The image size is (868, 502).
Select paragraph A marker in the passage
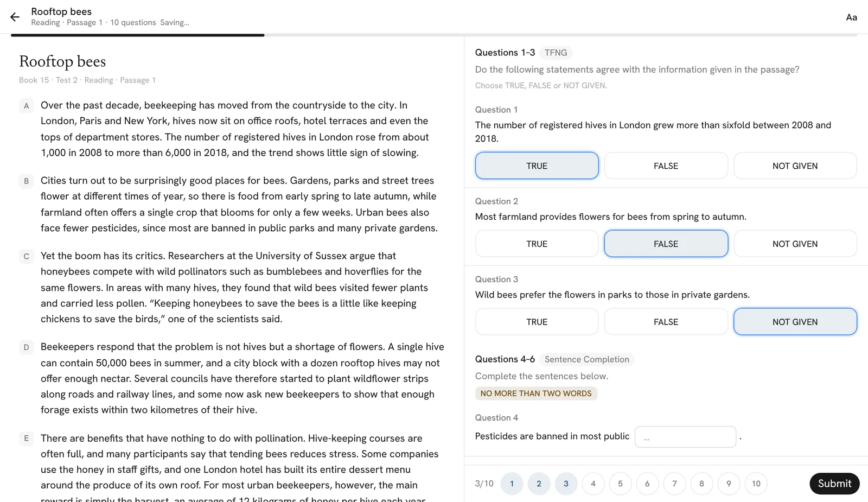[x=26, y=106]
